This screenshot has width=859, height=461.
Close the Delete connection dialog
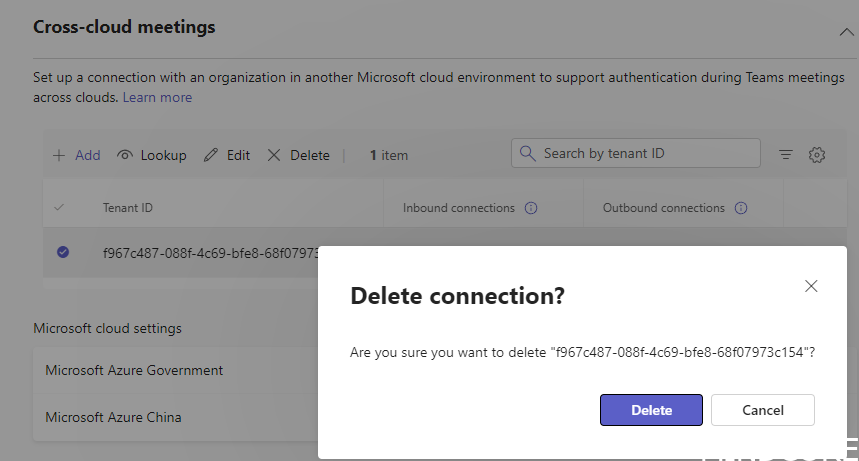click(811, 286)
